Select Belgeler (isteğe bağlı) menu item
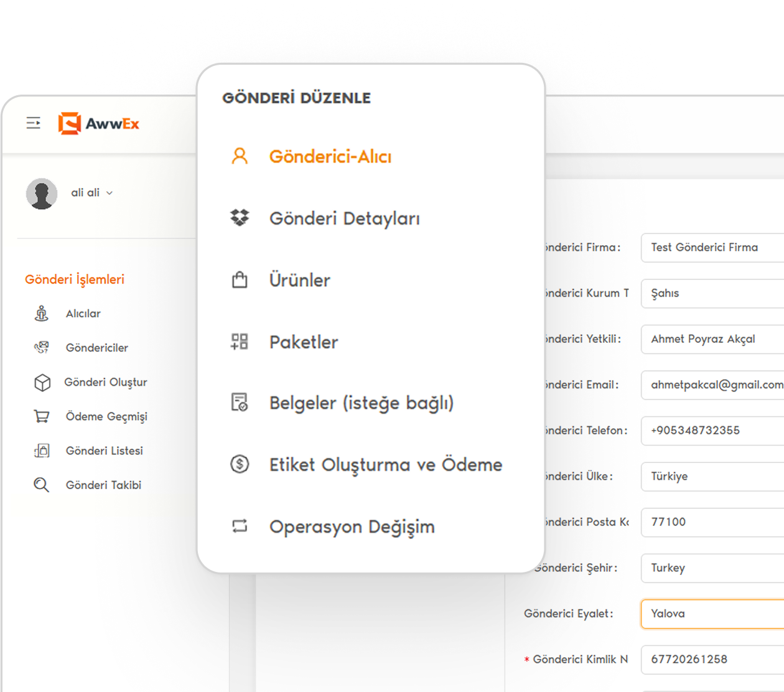Image resolution: width=784 pixels, height=692 pixels. 362,403
